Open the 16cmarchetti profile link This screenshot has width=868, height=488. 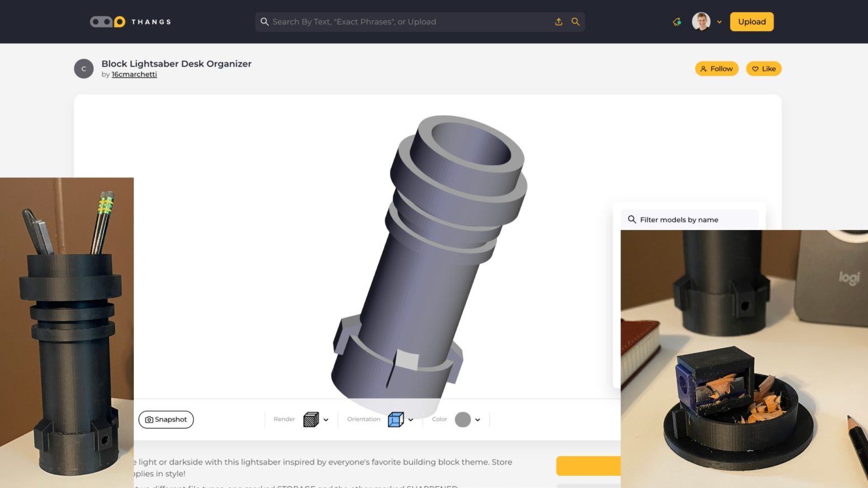134,74
